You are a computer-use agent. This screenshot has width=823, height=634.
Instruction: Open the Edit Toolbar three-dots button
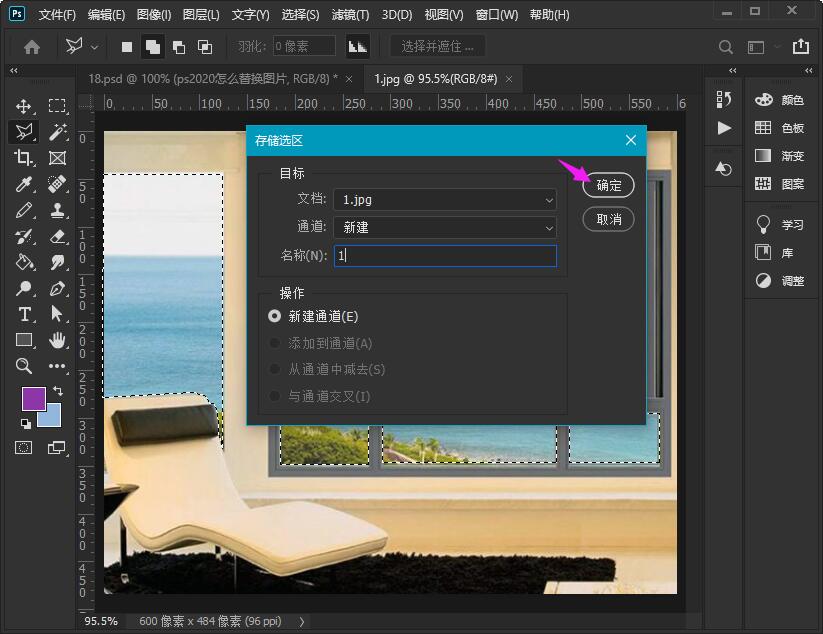(x=57, y=366)
